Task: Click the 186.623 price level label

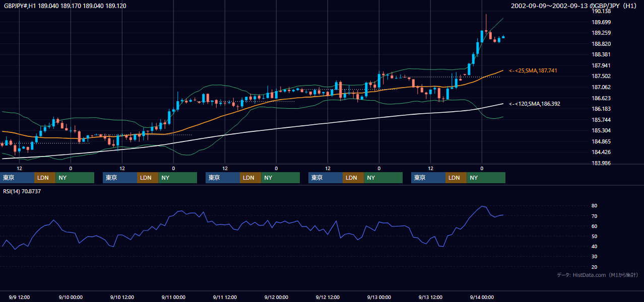Action: (x=601, y=99)
